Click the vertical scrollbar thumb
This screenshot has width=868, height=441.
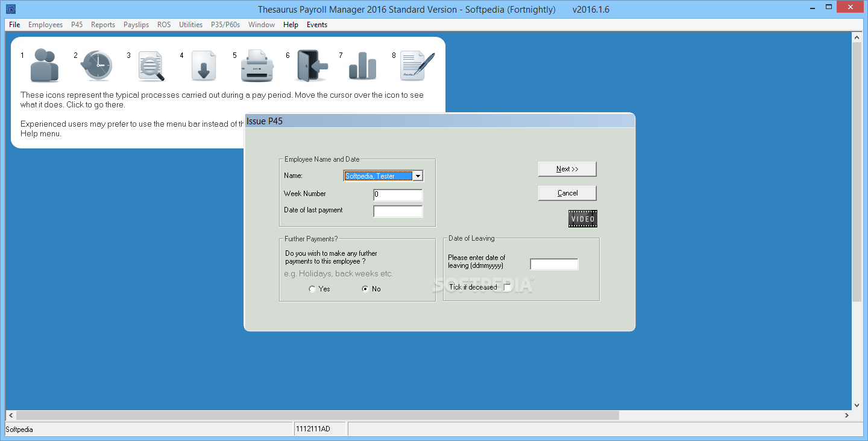[857, 173]
